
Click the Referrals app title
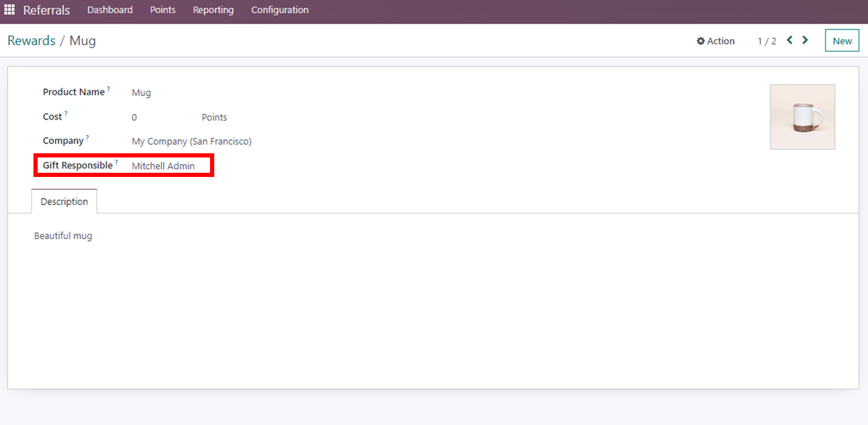tap(46, 10)
